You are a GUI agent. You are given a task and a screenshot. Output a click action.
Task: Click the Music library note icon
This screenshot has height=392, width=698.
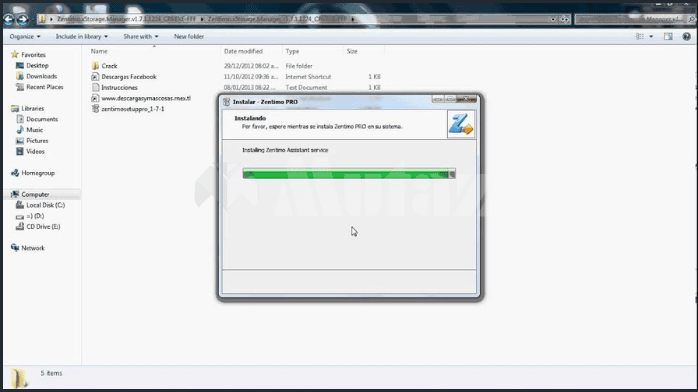pos(20,130)
